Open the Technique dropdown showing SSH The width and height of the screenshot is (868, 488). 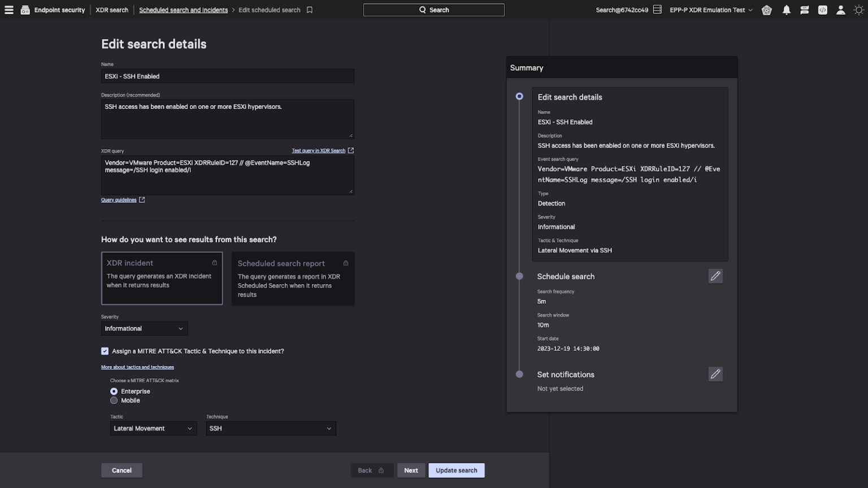[x=271, y=428]
